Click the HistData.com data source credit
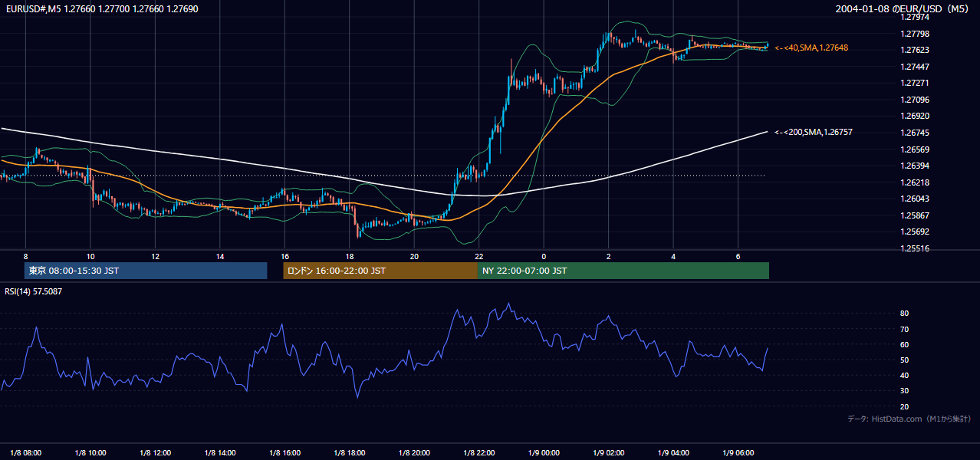 point(909,419)
